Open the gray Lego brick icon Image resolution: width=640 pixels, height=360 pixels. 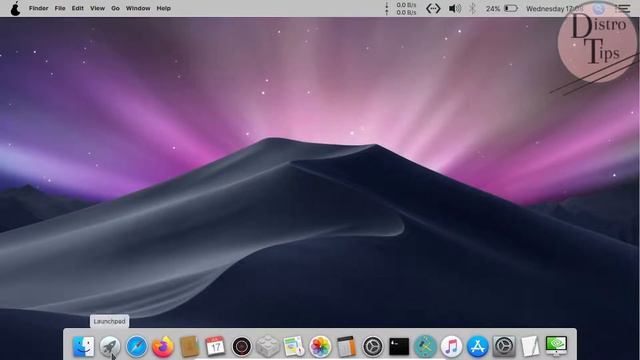[x=268, y=347]
